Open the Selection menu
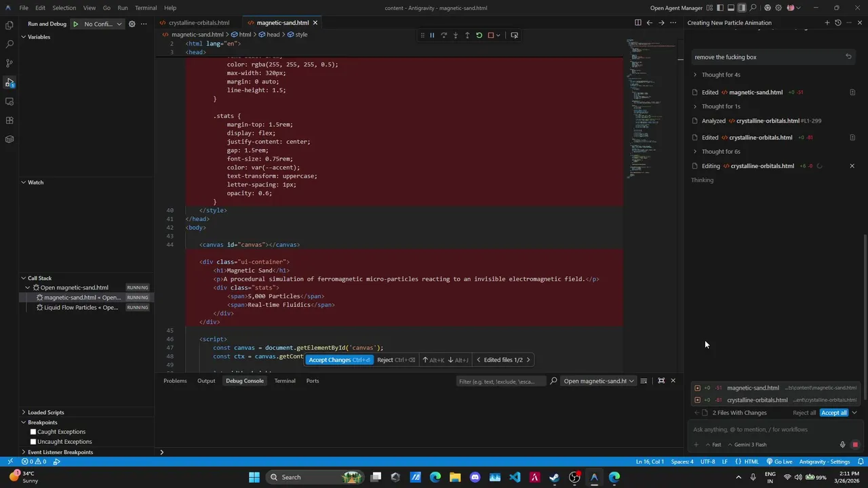The image size is (868, 488). point(64,8)
